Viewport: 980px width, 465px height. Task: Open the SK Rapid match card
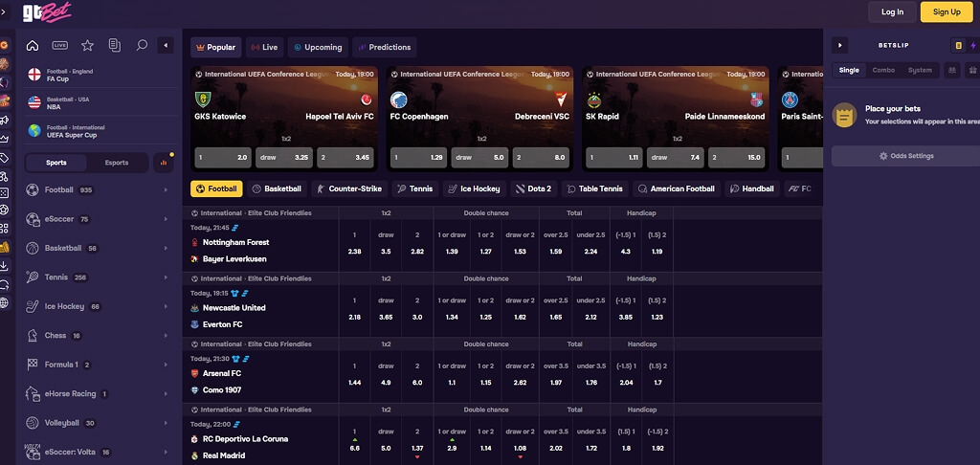(x=676, y=119)
